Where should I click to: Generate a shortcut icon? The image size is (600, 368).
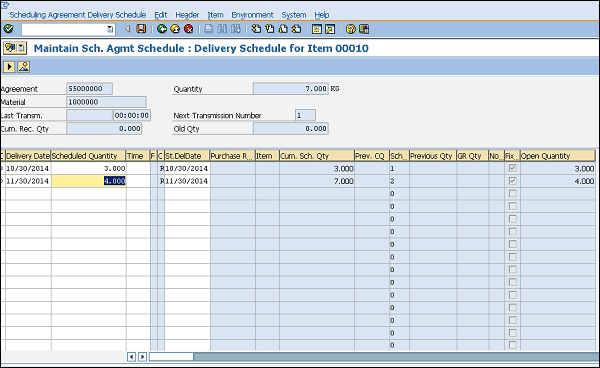coord(330,29)
